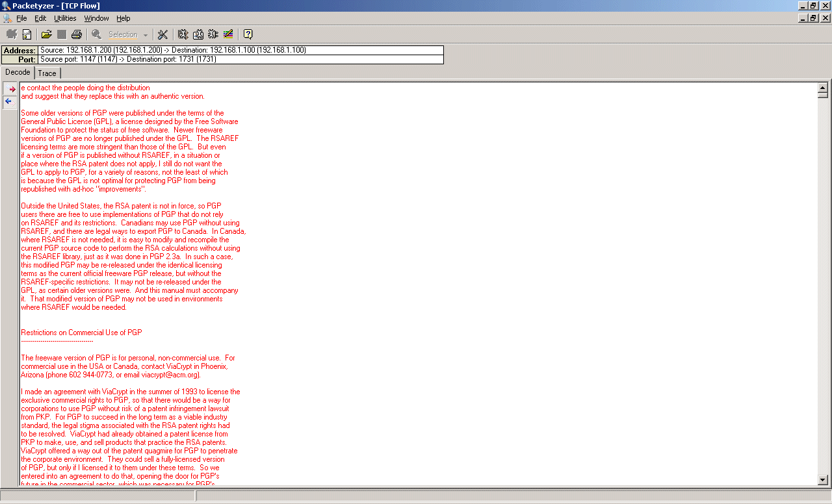832x504 pixels.
Task: Click line 'where RSAREF would be needed.'
Action: pyautogui.click(x=73, y=307)
